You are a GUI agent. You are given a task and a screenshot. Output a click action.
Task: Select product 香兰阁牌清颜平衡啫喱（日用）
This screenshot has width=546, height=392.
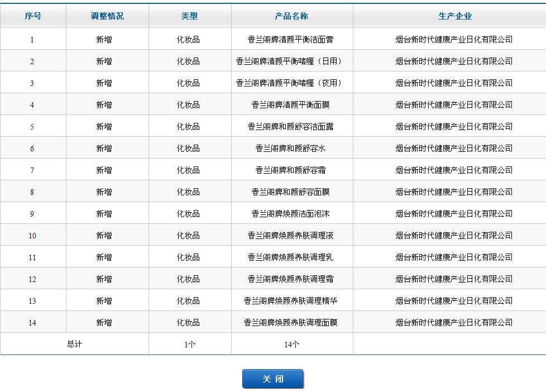click(x=291, y=61)
